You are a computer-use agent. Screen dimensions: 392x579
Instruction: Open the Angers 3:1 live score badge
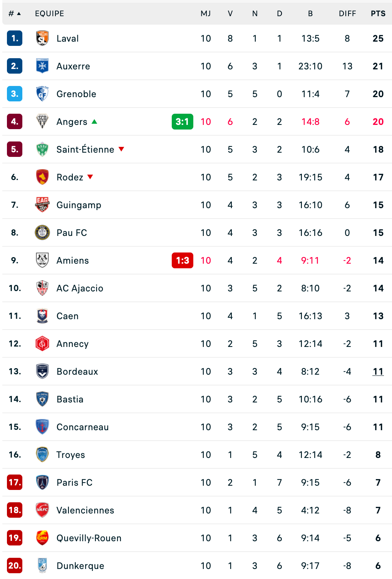pyautogui.click(x=182, y=121)
